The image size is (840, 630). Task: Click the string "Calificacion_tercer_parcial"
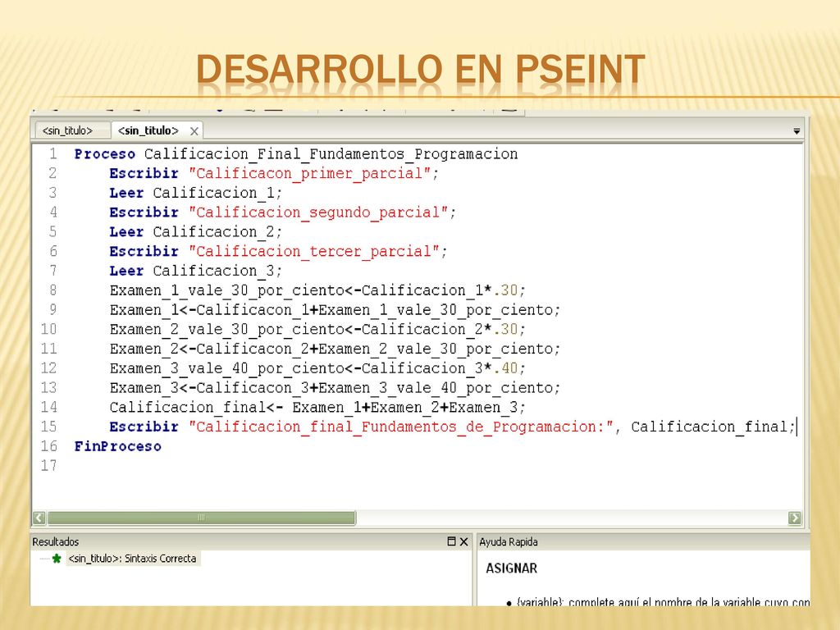[x=313, y=252]
